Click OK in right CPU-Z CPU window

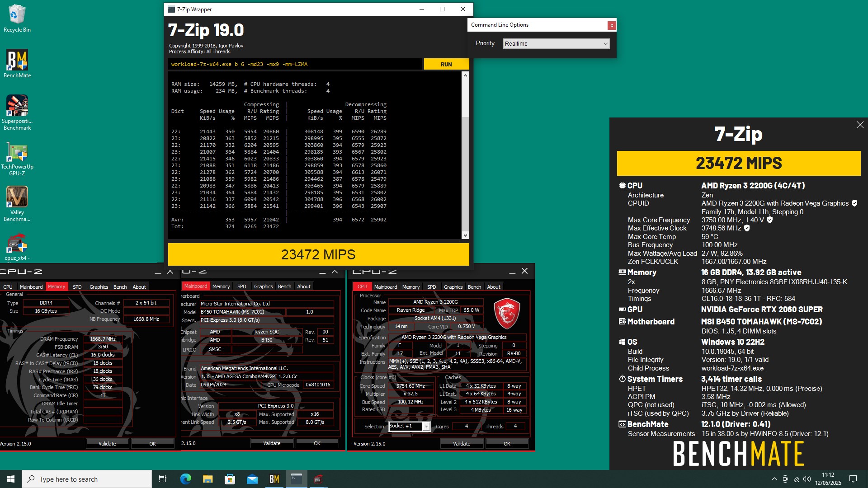coord(507,444)
